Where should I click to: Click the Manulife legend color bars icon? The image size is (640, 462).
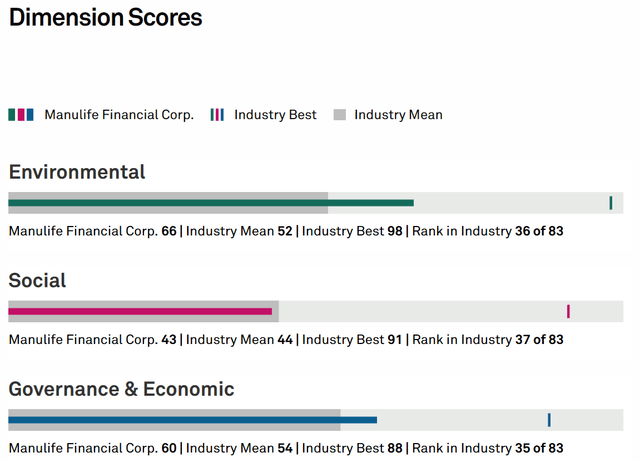(x=21, y=115)
